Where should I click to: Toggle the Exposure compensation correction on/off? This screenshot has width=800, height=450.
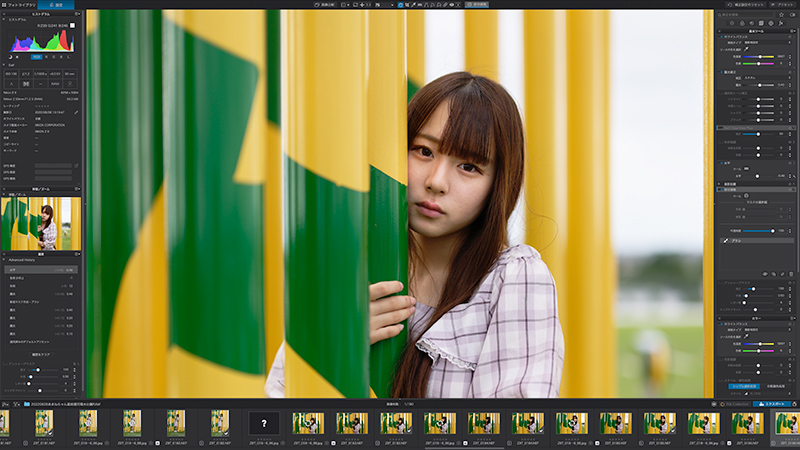(721, 72)
